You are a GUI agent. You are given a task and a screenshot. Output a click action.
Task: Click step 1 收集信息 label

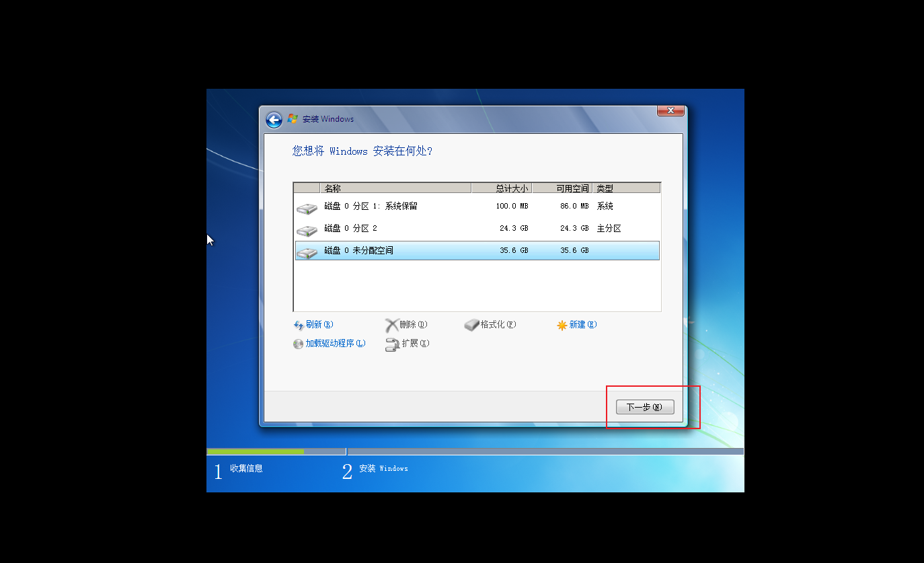[246, 468]
